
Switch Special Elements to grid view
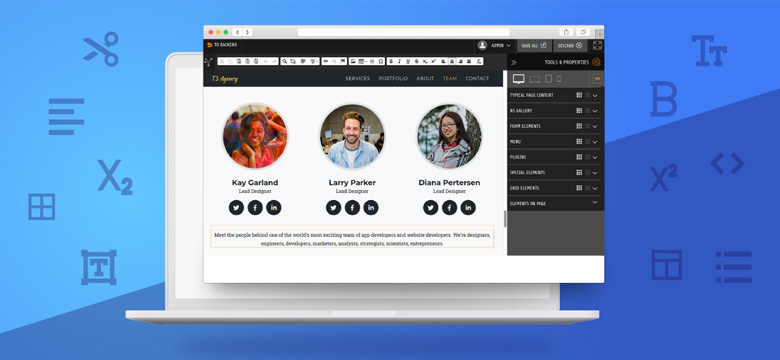pos(579,173)
